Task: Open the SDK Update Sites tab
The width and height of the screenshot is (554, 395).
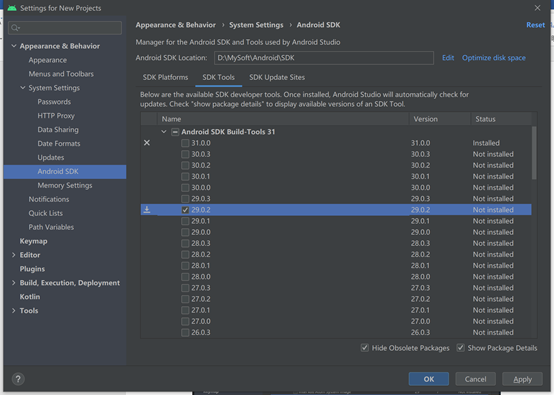Action: click(277, 77)
